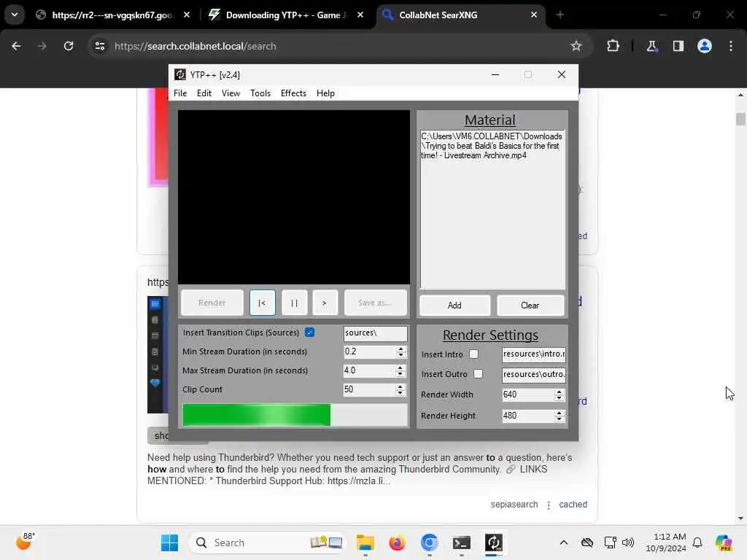Image resolution: width=747 pixels, height=560 pixels.
Task: Open the Help menu in YTP++
Action: 325,93
